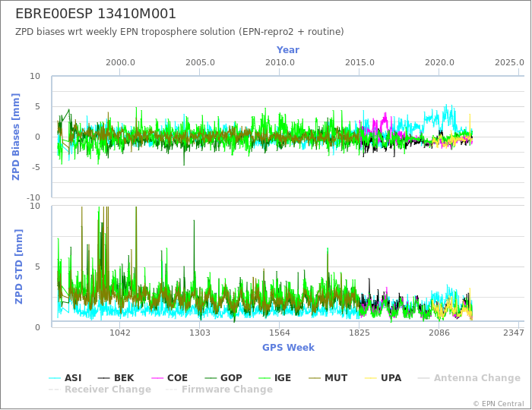This screenshot has width=532, height=410.
Task: Enable Antenna Change legend item
Action: tap(469, 378)
